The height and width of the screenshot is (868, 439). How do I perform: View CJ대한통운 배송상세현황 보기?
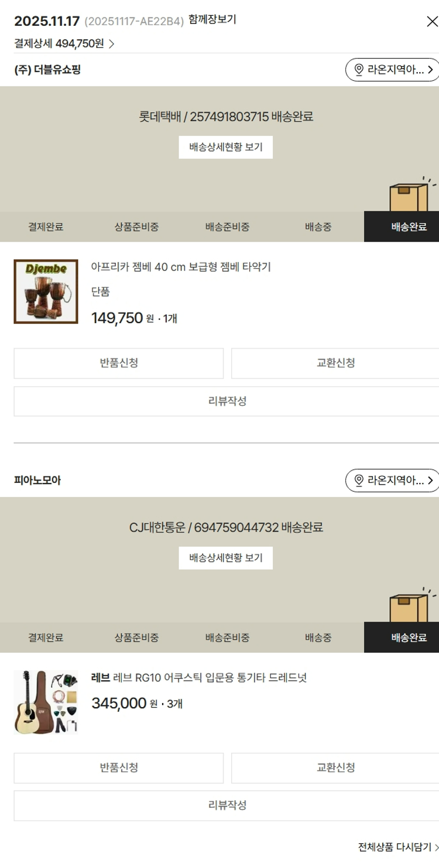(x=226, y=558)
